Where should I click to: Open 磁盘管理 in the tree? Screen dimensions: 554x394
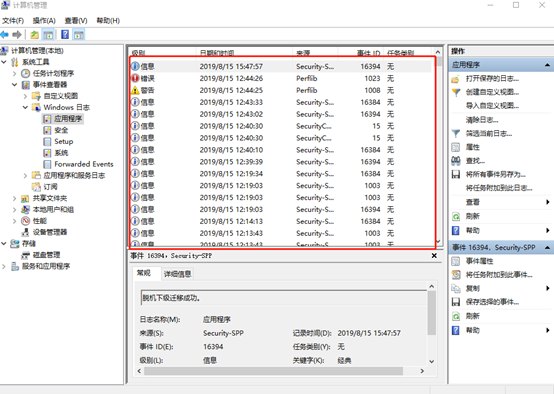click(x=46, y=254)
